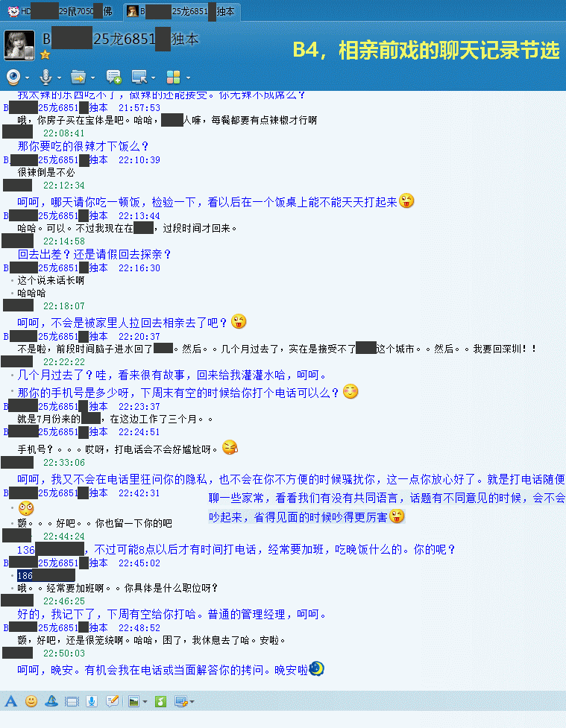Expand the send file dropdown arrow
This screenshot has height=728, width=566.
pos(93,77)
